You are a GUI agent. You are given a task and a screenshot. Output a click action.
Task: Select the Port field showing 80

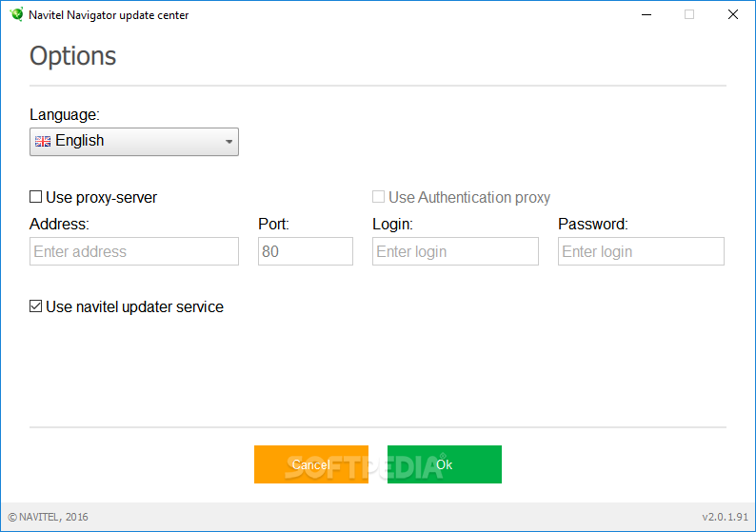306,251
